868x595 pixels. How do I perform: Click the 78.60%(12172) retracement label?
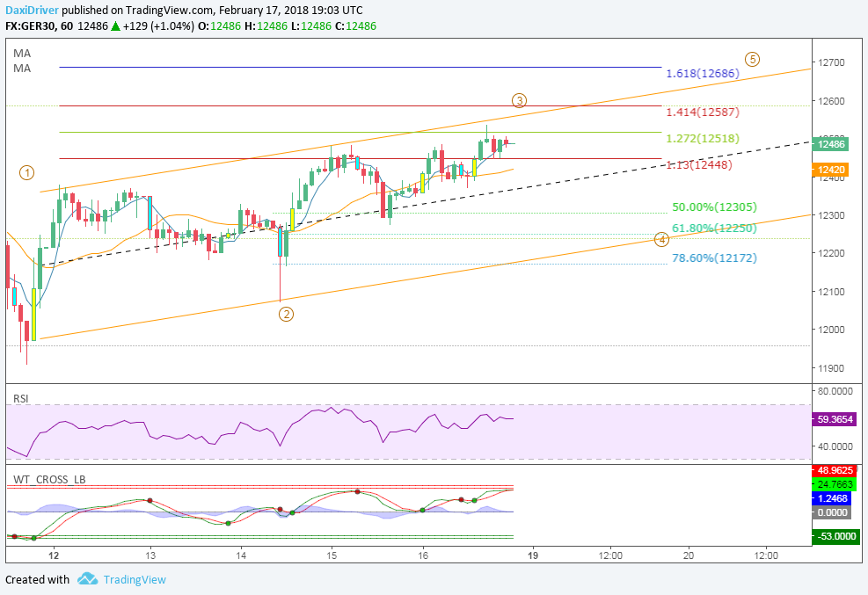[x=714, y=258]
